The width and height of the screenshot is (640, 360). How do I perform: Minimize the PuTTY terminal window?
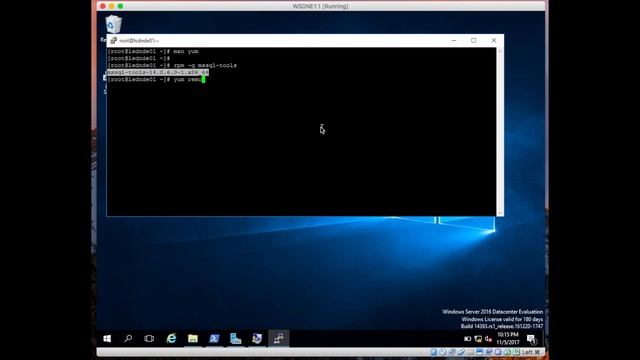point(454,40)
